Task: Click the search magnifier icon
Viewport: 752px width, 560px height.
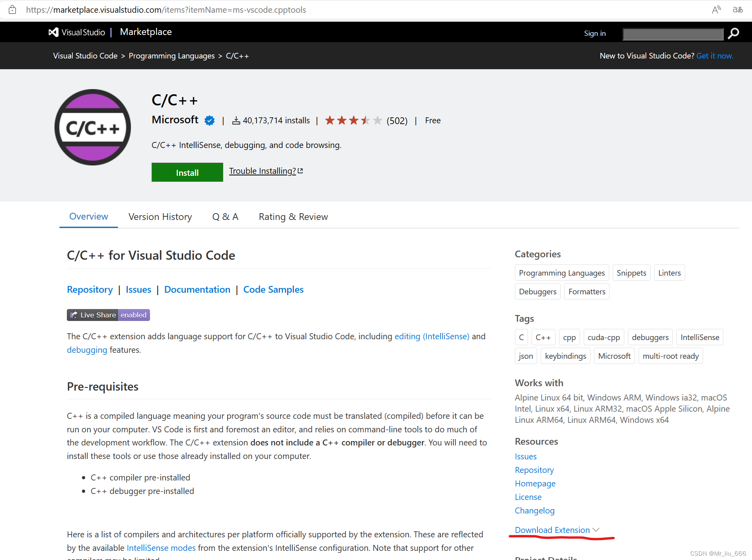Action: pos(733,33)
